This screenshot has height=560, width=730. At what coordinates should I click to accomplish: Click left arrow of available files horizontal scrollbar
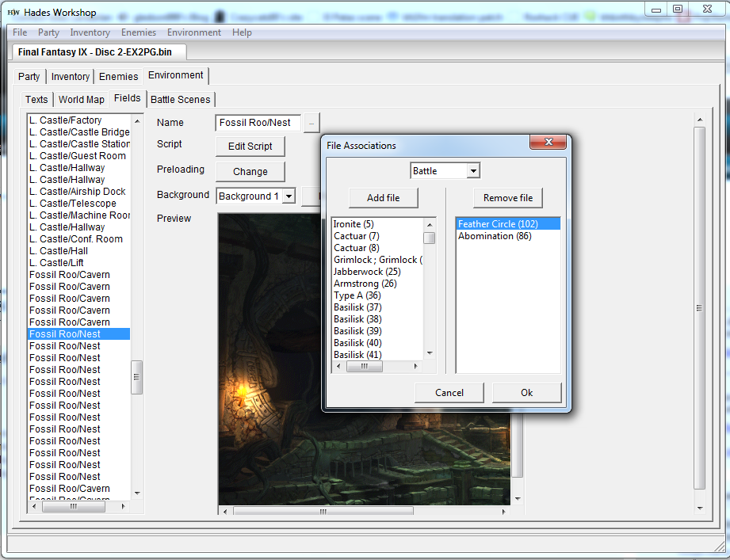(x=338, y=367)
